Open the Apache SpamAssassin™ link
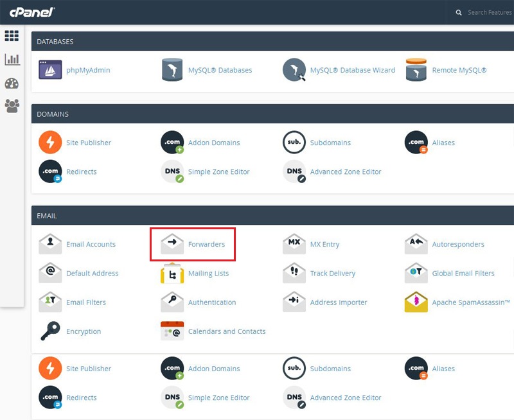The image size is (514, 420). click(x=471, y=302)
